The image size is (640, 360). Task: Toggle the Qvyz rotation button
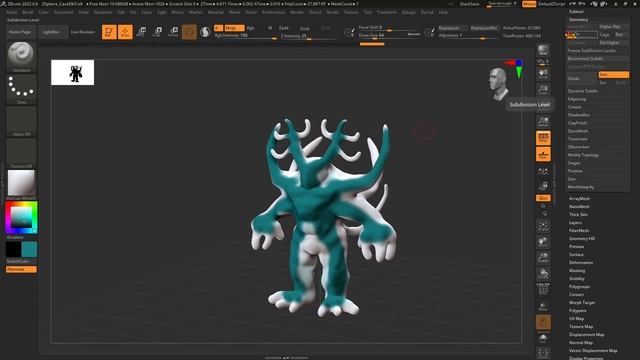click(x=543, y=198)
